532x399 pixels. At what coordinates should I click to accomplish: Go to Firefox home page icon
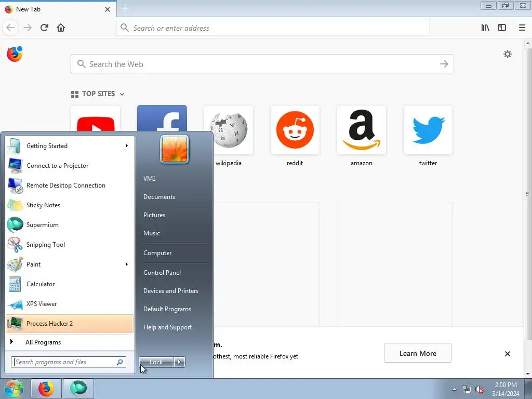[61, 28]
